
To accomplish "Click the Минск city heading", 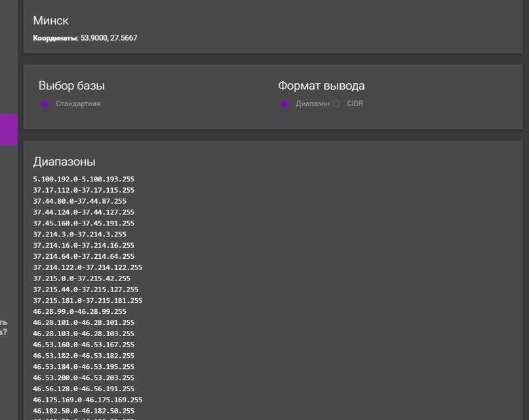I will [50, 21].
